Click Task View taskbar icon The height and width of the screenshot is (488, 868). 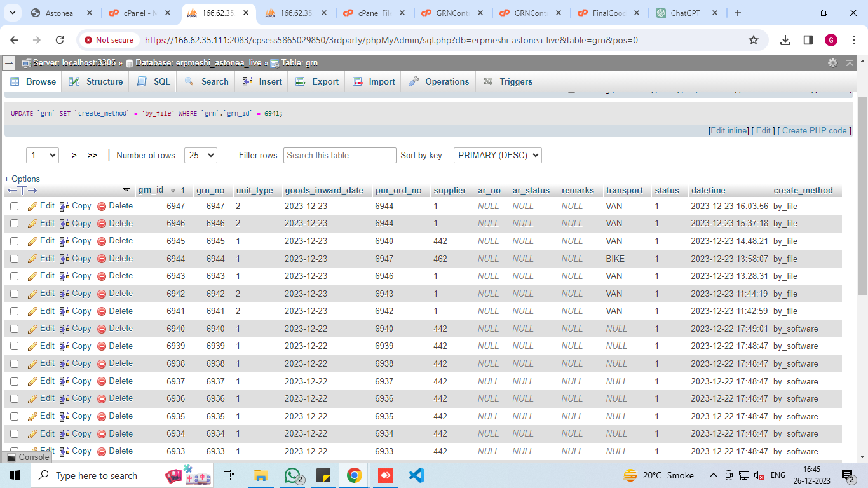click(229, 475)
